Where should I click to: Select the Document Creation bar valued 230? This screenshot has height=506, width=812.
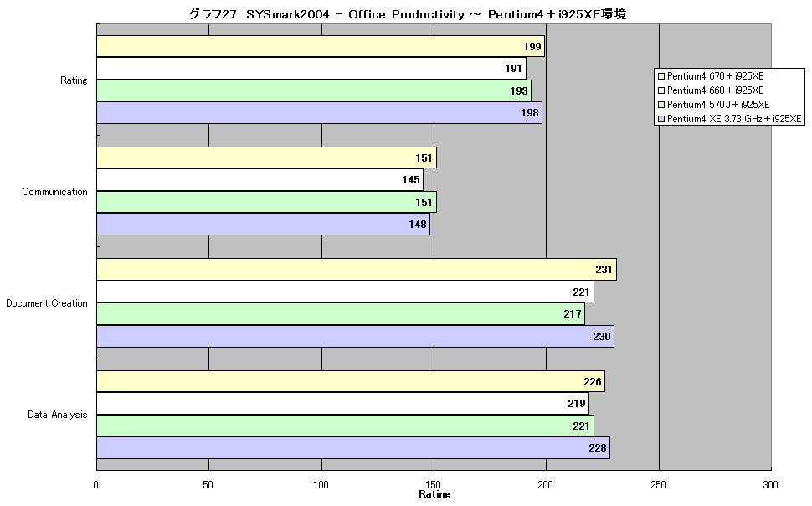[355, 337]
